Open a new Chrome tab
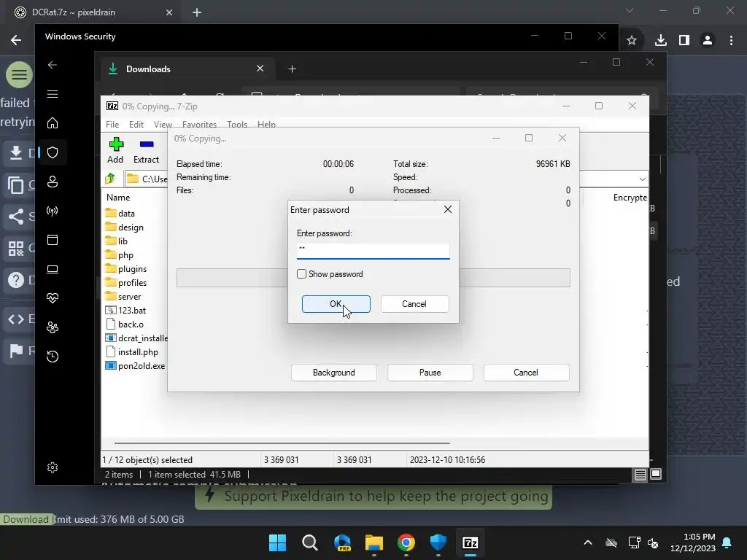The height and width of the screenshot is (560, 747). click(197, 12)
